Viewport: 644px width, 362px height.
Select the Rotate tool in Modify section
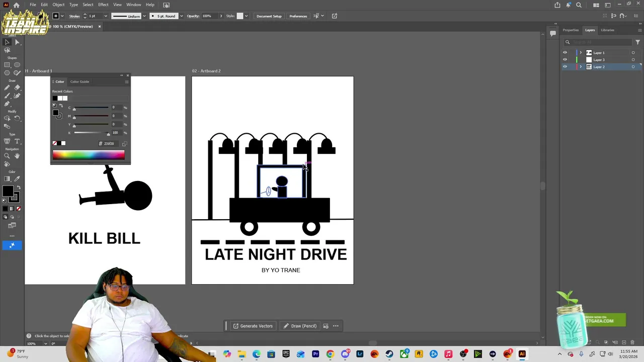click(17, 119)
